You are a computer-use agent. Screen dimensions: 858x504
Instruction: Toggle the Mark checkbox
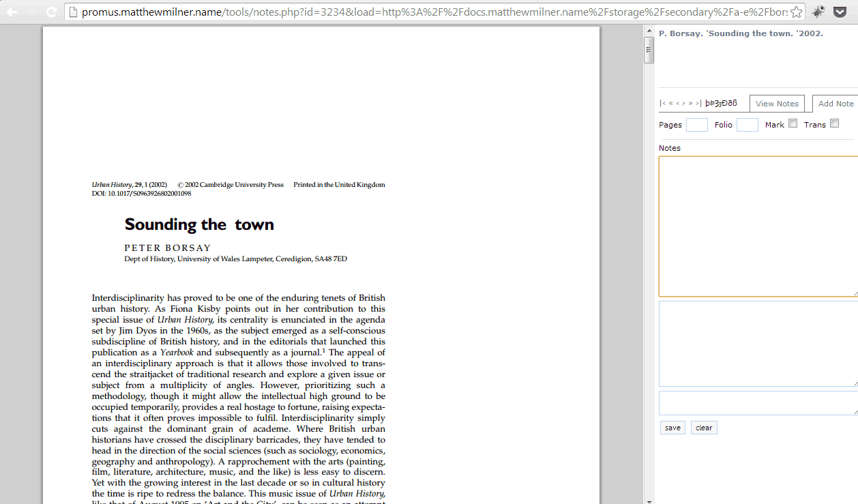pyautogui.click(x=793, y=123)
